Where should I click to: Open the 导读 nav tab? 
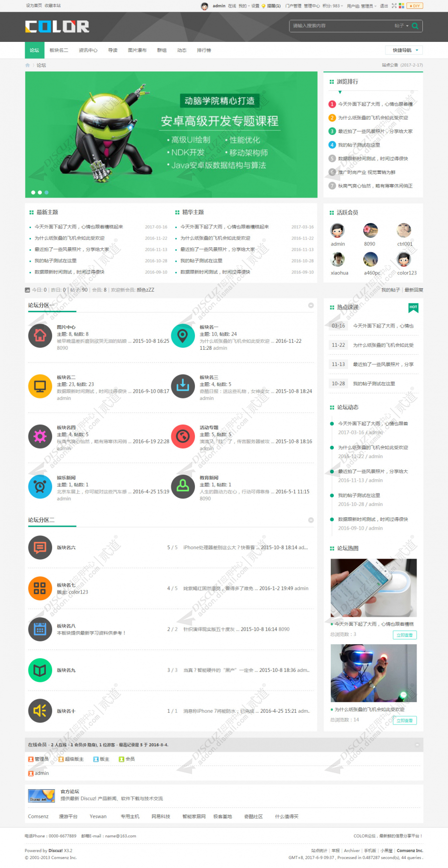point(113,50)
